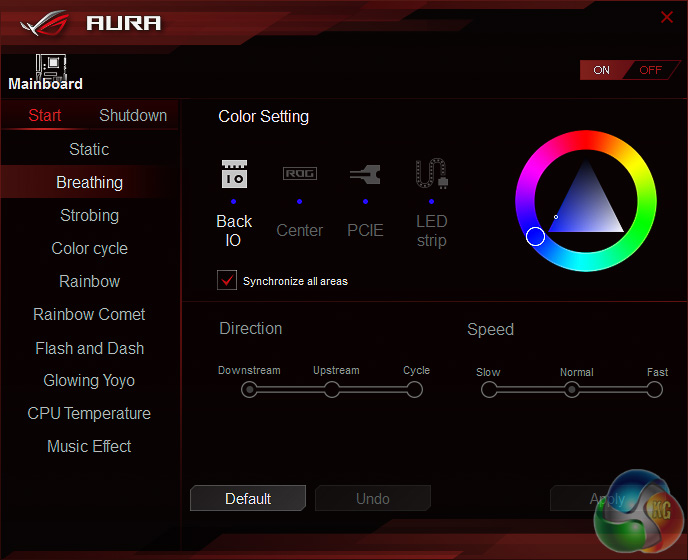The height and width of the screenshot is (560, 688).
Task: Set speed to Fast
Action: (x=654, y=389)
